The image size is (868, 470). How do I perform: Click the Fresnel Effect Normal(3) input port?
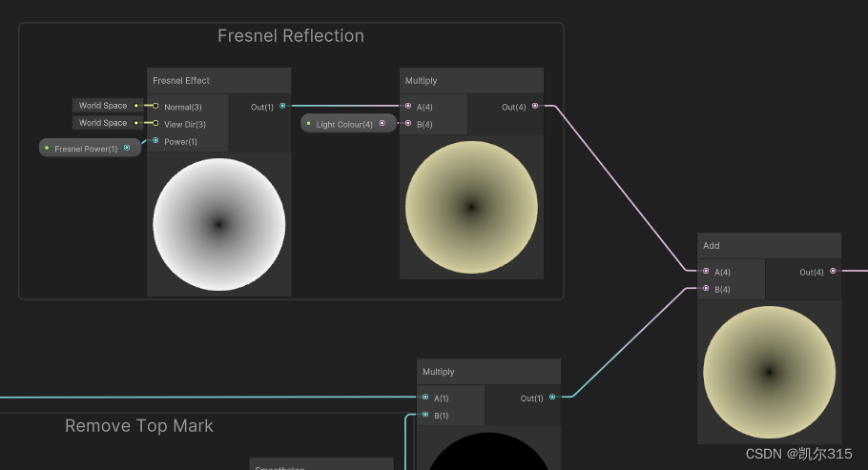(155, 106)
